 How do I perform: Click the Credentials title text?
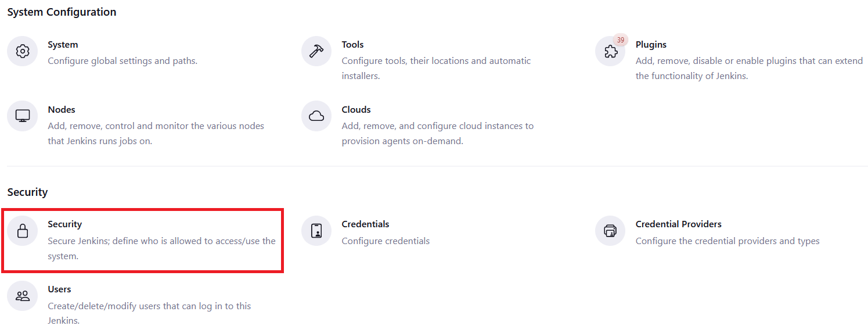coord(365,224)
